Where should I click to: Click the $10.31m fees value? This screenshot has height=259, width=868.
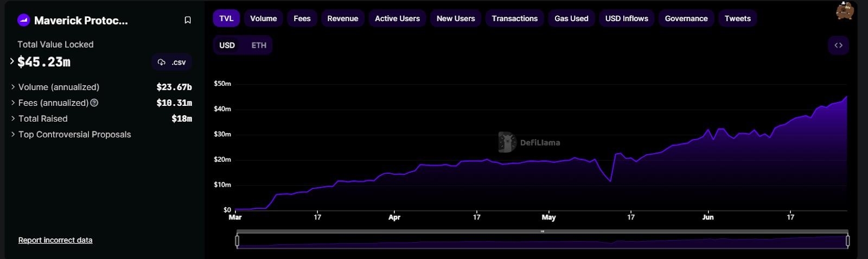pyautogui.click(x=174, y=103)
